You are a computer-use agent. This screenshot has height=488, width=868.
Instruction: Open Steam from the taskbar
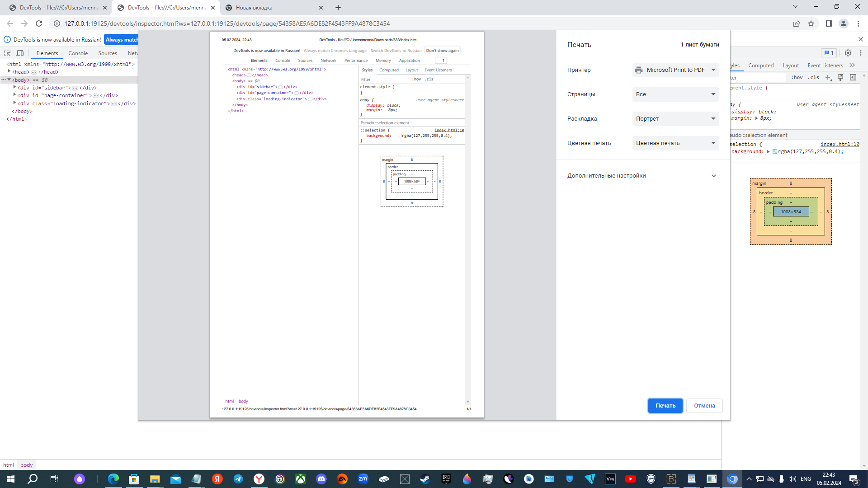425,479
